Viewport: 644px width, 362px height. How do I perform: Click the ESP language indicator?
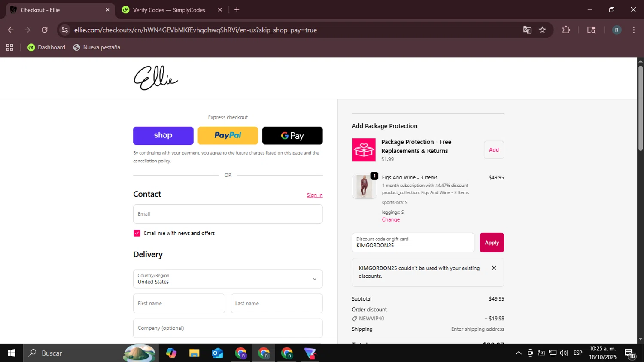(578, 353)
